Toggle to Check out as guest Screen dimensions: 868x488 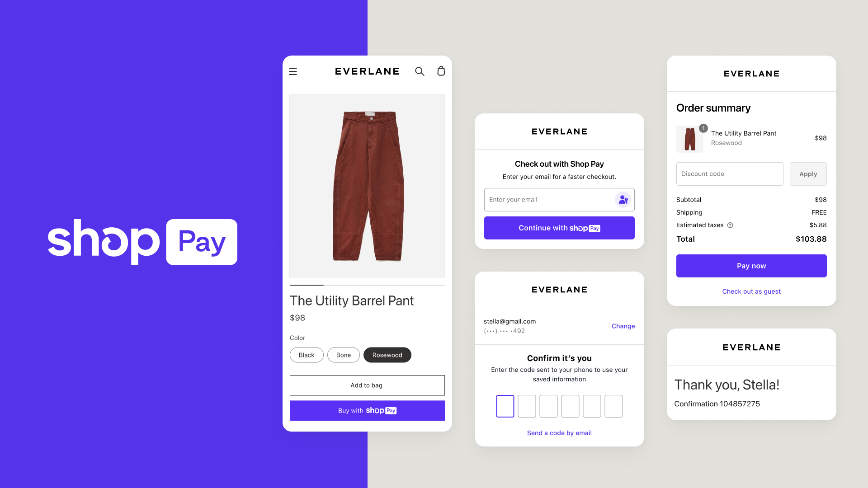pos(750,291)
